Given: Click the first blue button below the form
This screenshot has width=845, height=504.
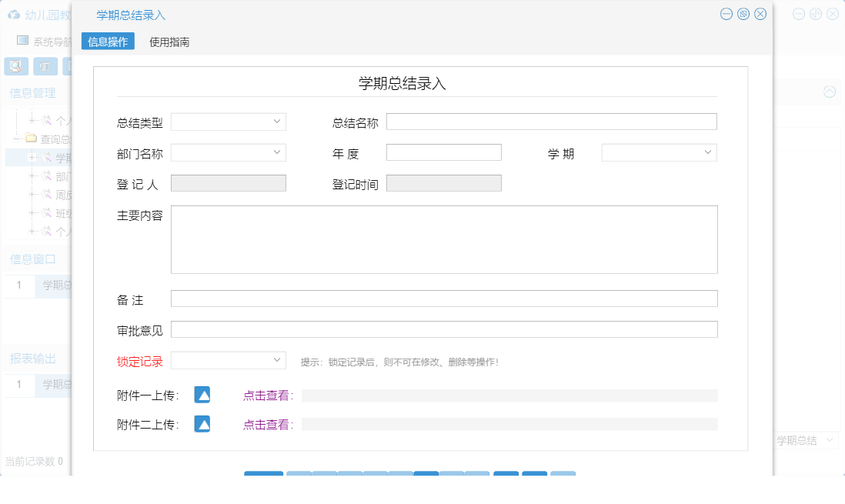Looking at the screenshot, I should click(263, 476).
